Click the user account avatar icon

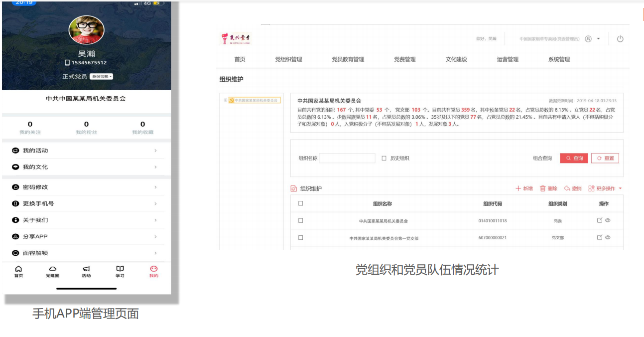point(588,39)
